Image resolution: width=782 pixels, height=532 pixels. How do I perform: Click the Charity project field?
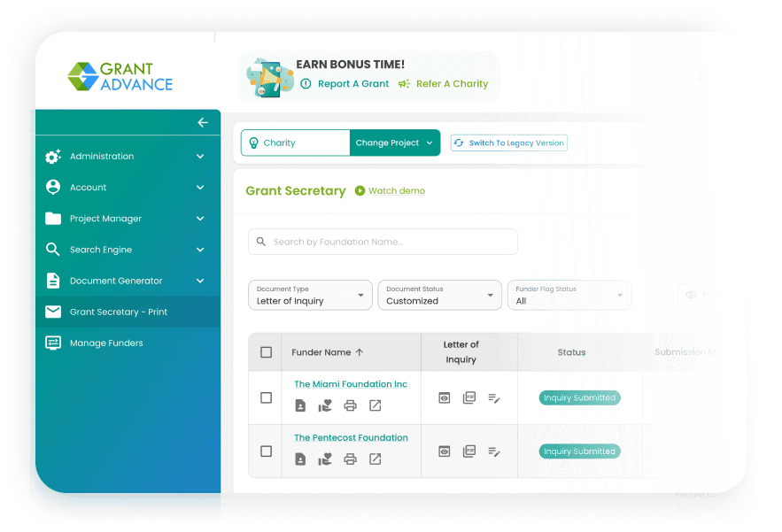pyautogui.click(x=295, y=143)
